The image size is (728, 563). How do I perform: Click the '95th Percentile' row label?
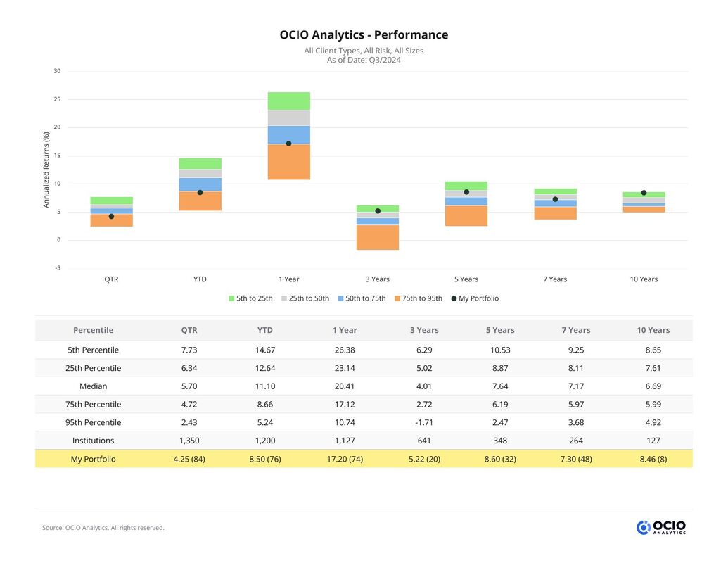coord(94,423)
